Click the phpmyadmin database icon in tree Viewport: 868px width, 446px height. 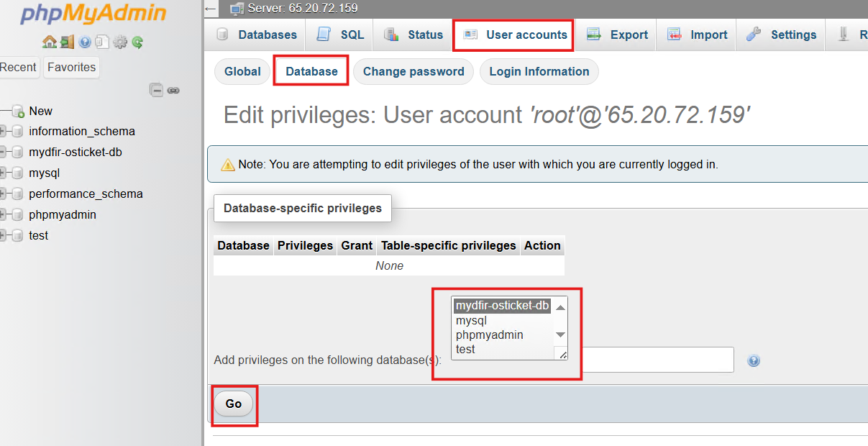(x=18, y=215)
